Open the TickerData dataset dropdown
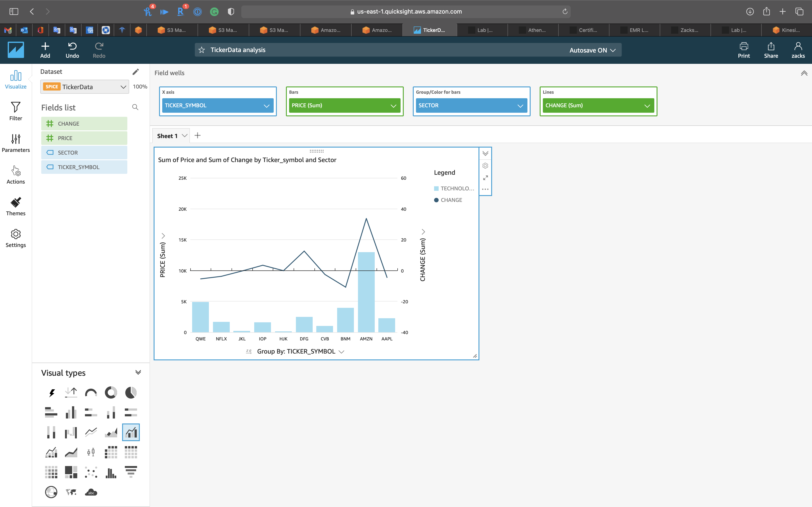The image size is (812, 507). pos(123,87)
